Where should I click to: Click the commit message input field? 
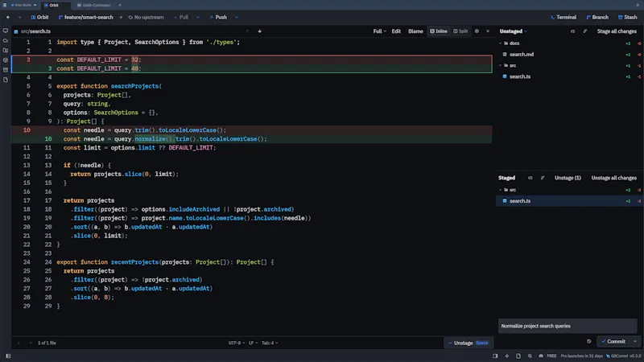tap(568, 326)
